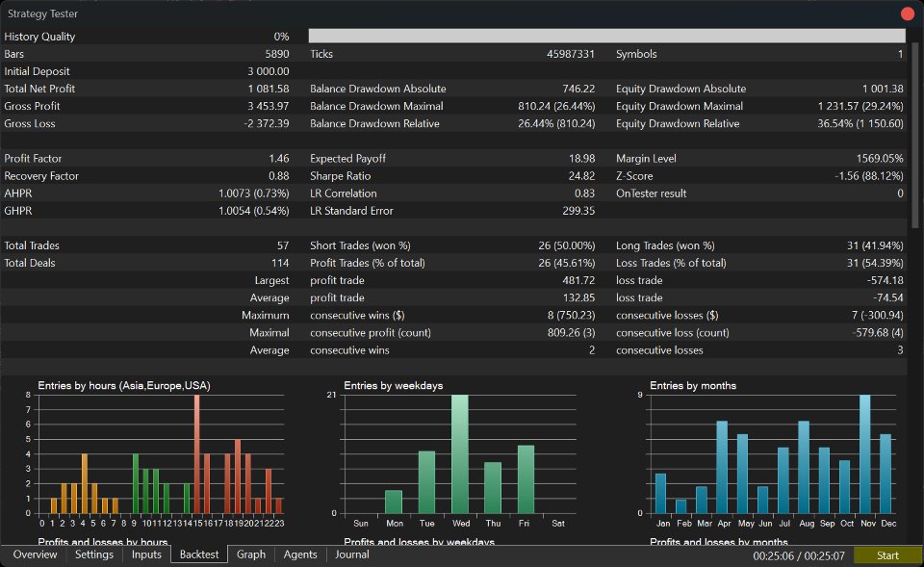The width and height of the screenshot is (924, 567).
Task: Click the Balance Drawdown Absolute value 746.22
Action: tap(578, 89)
